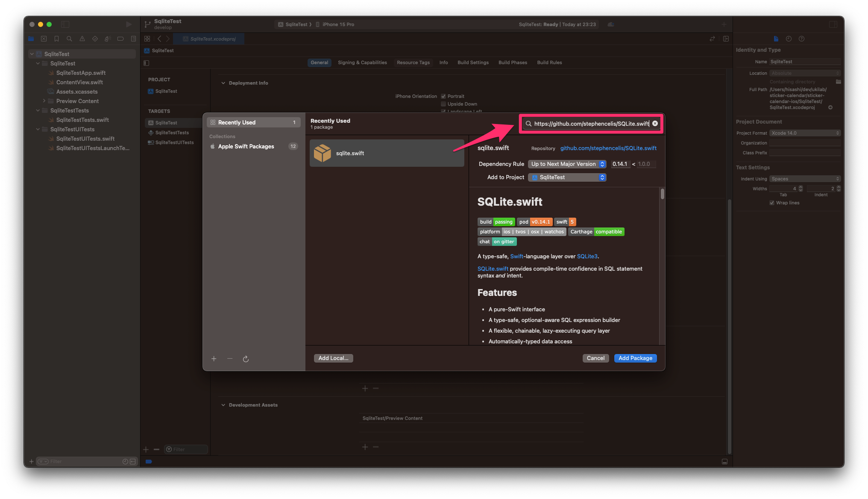This screenshot has width=868, height=499.
Task: Show the History inspector clock icon
Action: click(x=789, y=39)
